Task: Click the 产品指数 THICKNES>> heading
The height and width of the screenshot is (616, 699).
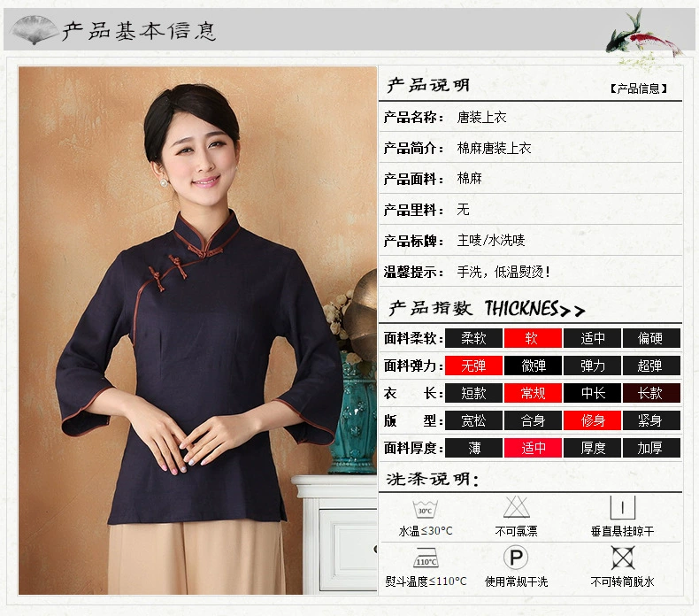Action: [486, 308]
